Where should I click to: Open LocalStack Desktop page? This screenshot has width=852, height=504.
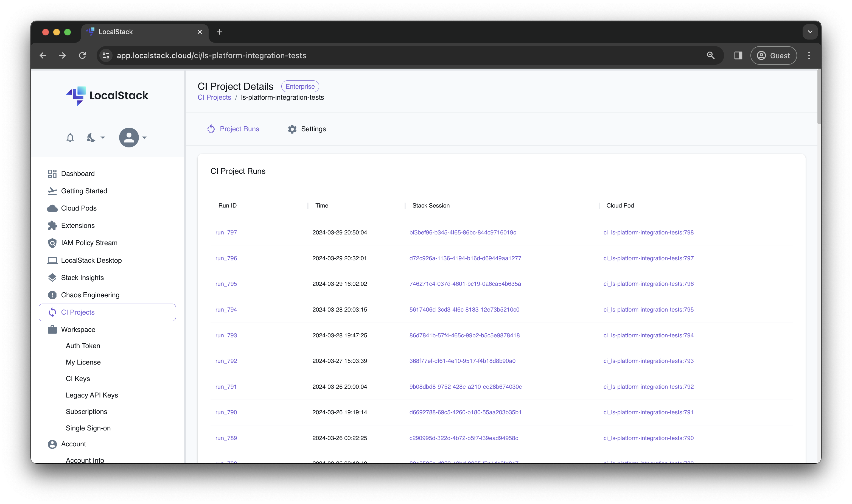pos(91,260)
